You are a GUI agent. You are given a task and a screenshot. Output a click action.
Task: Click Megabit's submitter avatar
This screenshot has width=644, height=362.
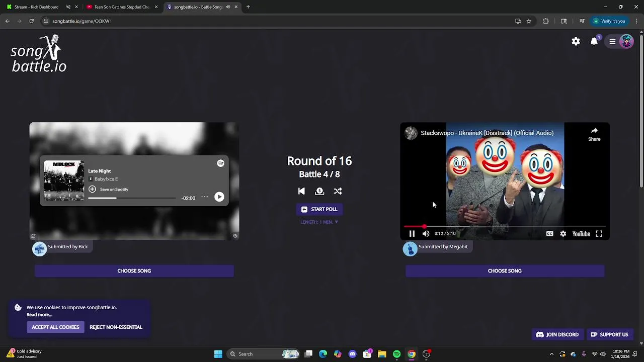(x=410, y=249)
